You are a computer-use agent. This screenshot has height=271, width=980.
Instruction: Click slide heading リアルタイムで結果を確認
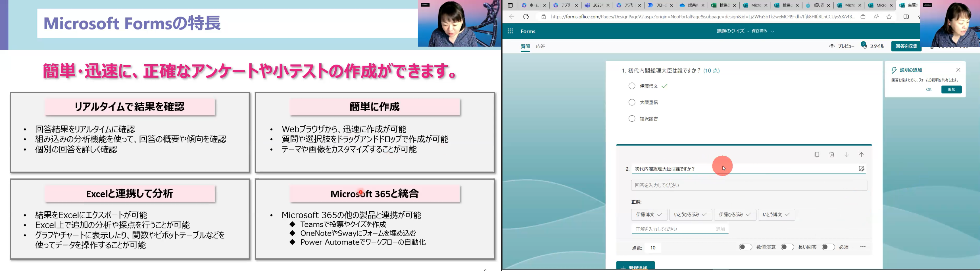coord(129,107)
